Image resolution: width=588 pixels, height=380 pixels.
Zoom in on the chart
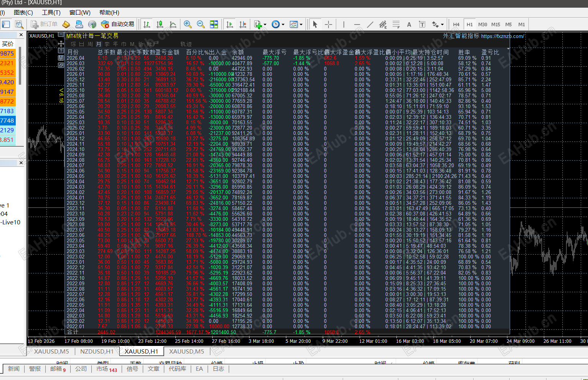tap(188, 24)
